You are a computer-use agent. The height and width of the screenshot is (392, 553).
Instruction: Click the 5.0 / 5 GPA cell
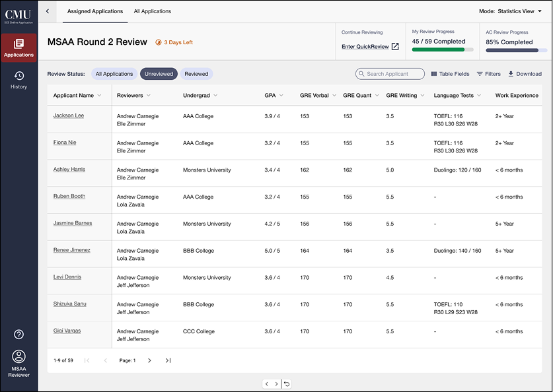pos(272,251)
